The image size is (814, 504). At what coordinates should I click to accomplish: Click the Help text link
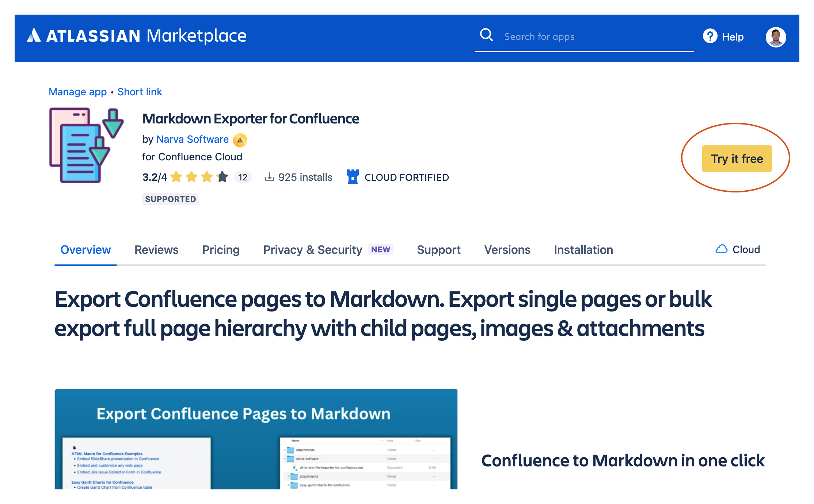click(733, 37)
